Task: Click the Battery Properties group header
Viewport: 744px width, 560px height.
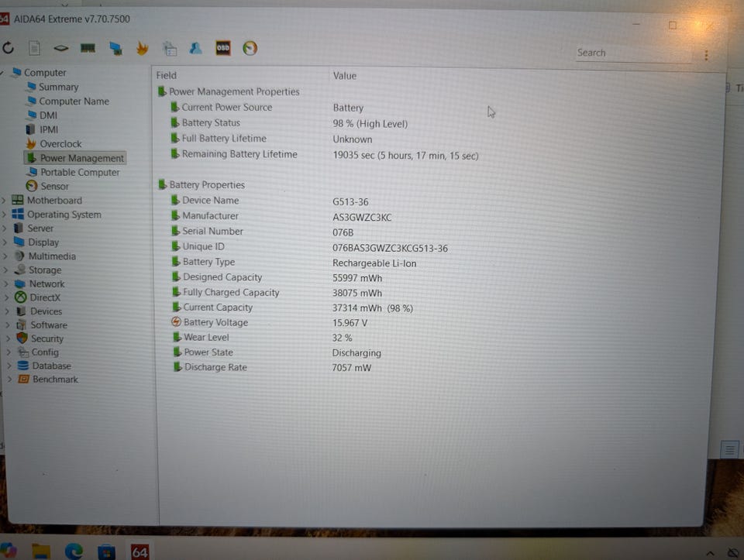Action: (201, 185)
